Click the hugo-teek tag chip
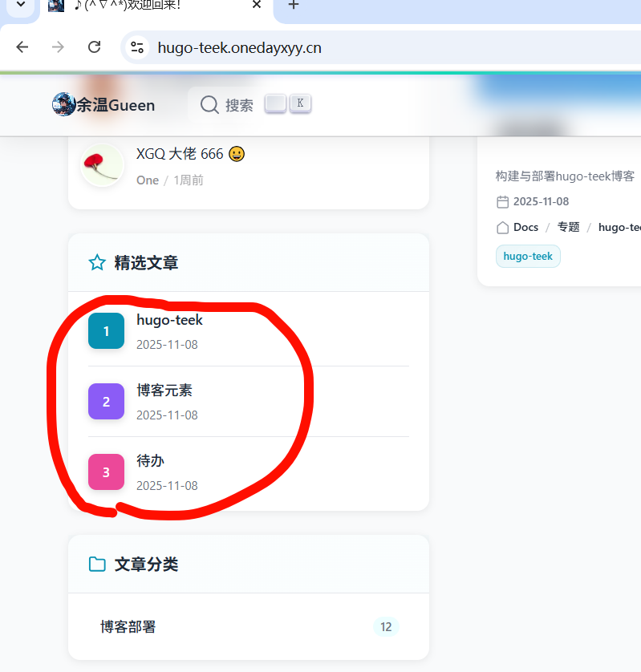This screenshot has width=641, height=672. point(528,256)
